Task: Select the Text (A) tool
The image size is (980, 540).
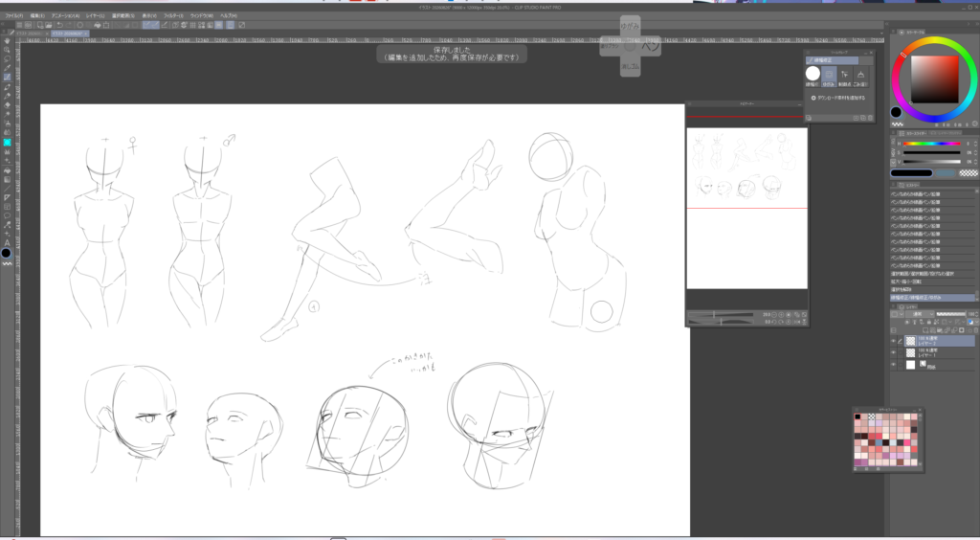Action: click(7, 244)
